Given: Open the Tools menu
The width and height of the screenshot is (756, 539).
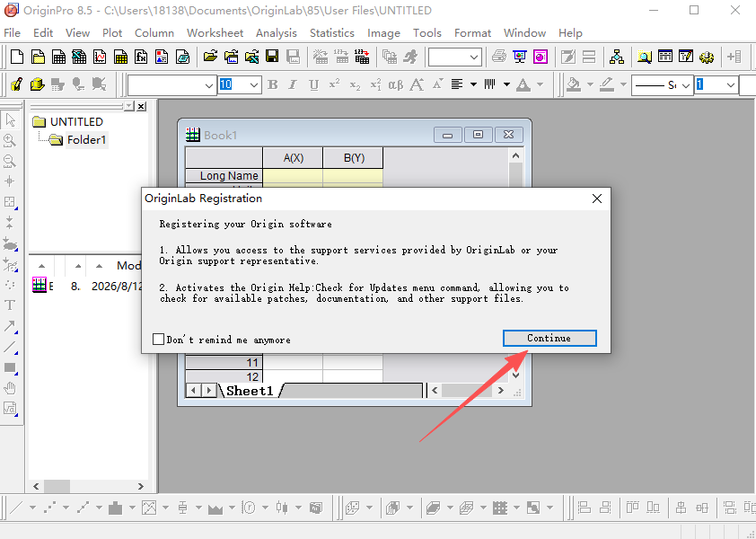Looking at the screenshot, I should [x=426, y=33].
